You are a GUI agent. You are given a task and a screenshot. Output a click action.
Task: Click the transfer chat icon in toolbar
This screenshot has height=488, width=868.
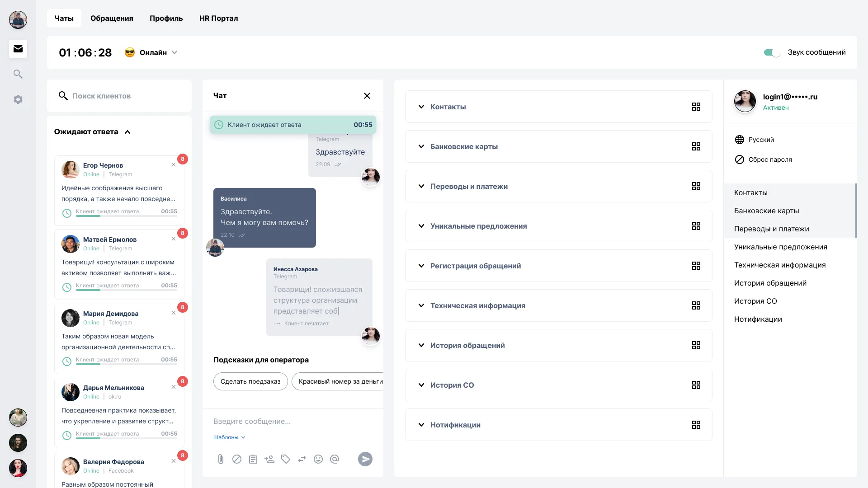click(x=302, y=459)
